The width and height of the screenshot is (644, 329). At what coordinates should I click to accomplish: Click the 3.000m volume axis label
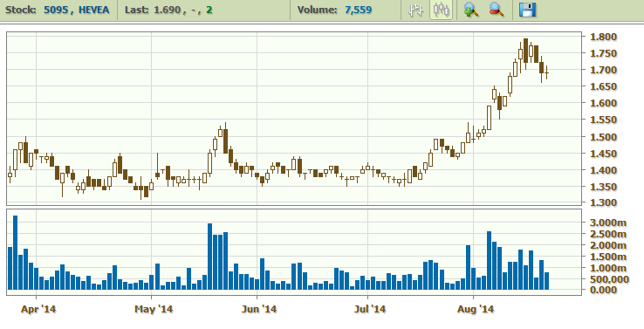tap(608, 223)
